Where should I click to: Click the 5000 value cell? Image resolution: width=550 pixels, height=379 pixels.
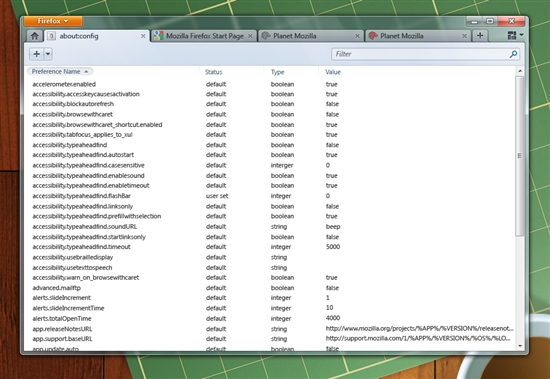click(x=333, y=247)
